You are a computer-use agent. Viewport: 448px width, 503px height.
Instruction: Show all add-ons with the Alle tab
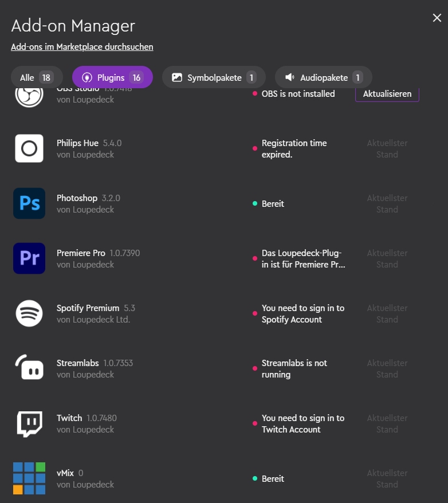[37, 77]
